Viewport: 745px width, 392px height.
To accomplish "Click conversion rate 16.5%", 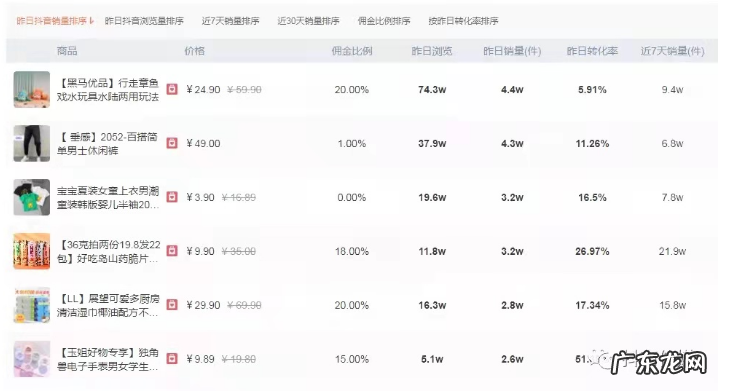I will coord(592,197).
